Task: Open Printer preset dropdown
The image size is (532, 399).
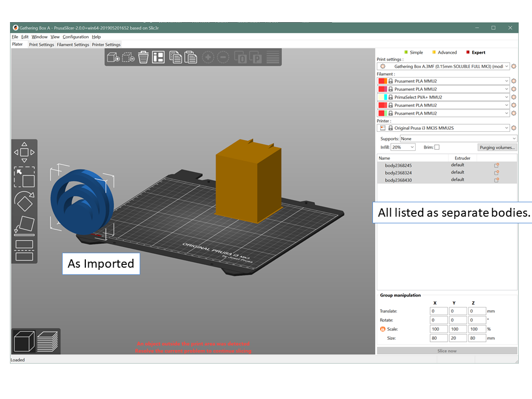Action: click(443, 128)
